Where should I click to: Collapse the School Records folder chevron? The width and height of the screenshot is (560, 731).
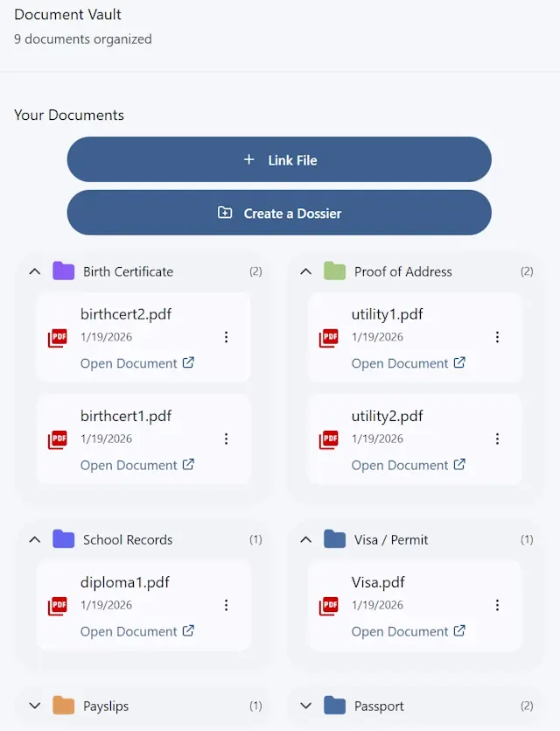35,539
